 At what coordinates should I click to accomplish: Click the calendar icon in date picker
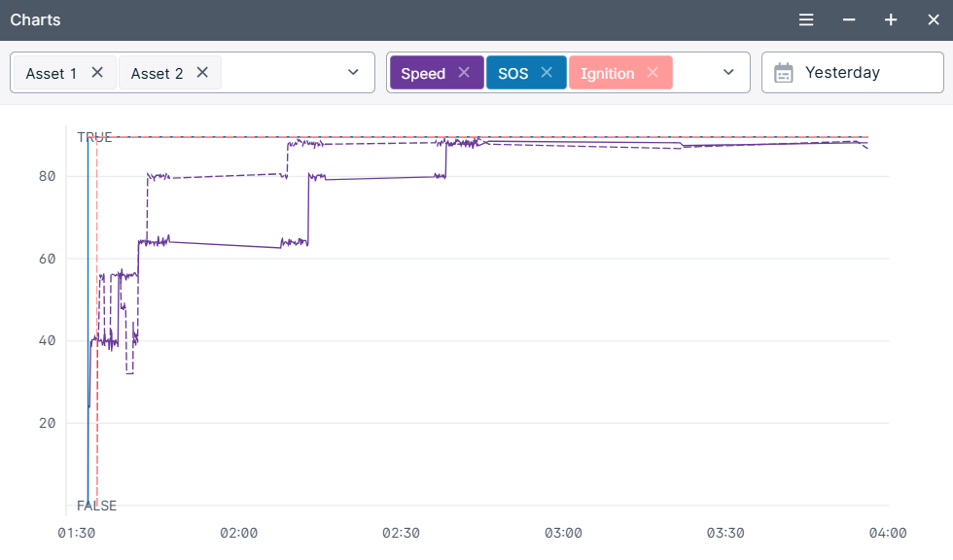(x=784, y=73)
